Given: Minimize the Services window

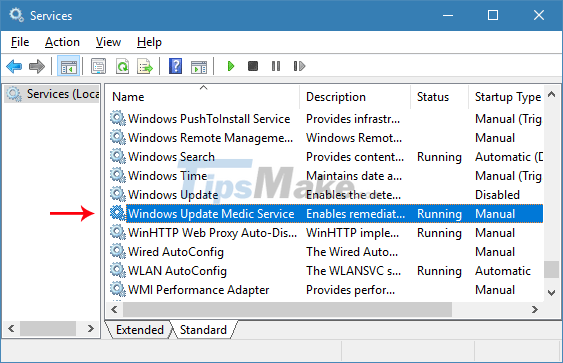Looking at the screenshot, I should (448, 15).
